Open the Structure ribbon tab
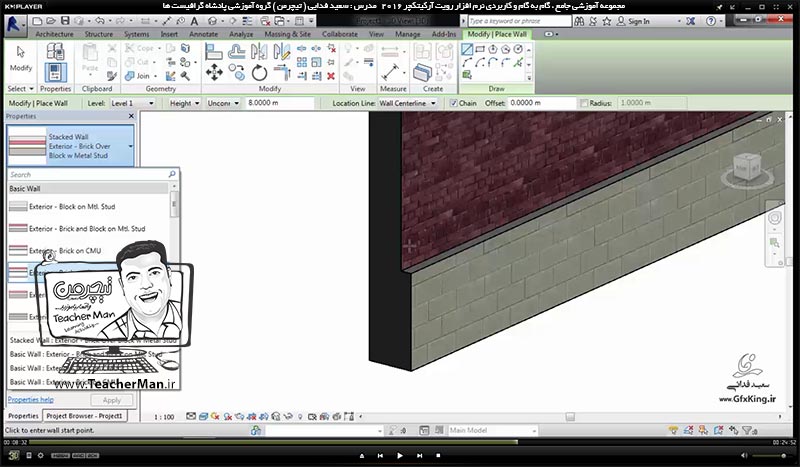 click(x=98, y=34)
